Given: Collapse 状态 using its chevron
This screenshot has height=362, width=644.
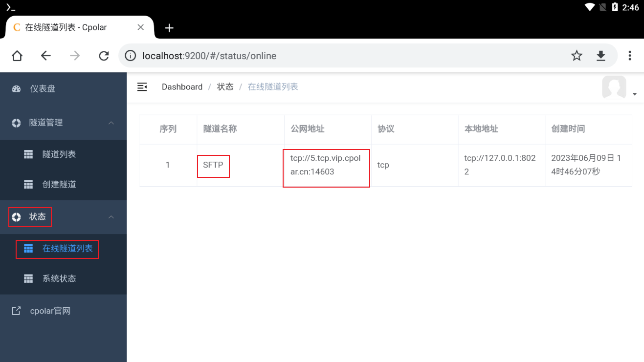Looking at the screenshot, I should 111,217.
